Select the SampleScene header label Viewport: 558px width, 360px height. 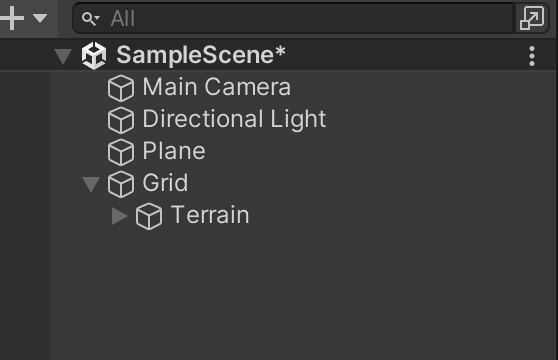(x=201, y=55)
